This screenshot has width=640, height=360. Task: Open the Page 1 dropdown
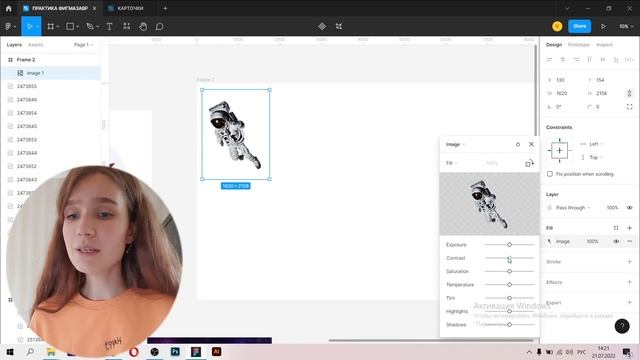[83, 44]
